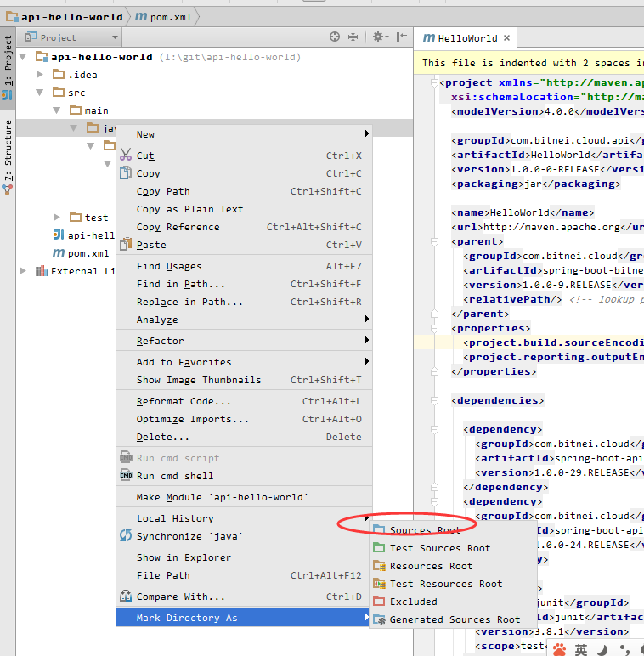Choose Make Module 'api-hello-world'

(244, 497)
